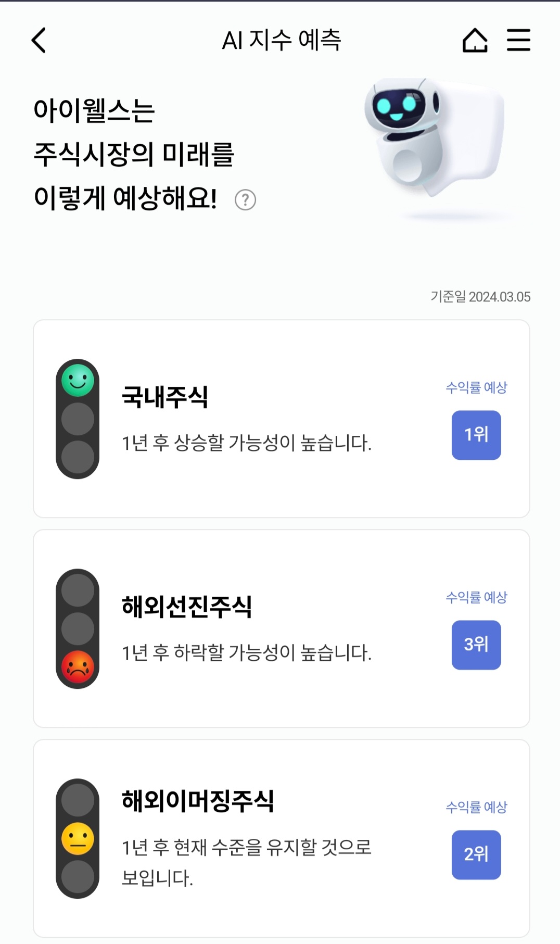560x944 pixels.
Task: Tap the AI 지수 예측 page title
Action: (281, 40)
